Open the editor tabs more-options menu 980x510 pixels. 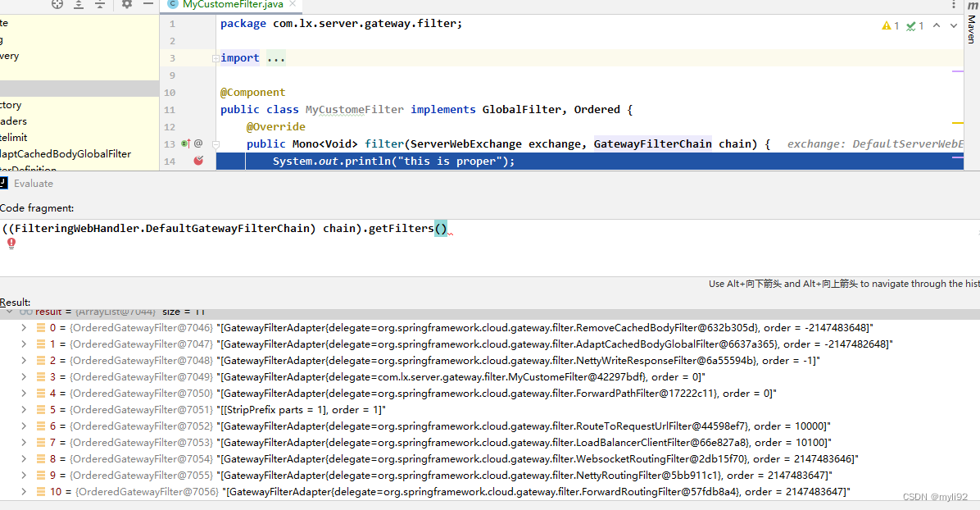coord(954,4)
